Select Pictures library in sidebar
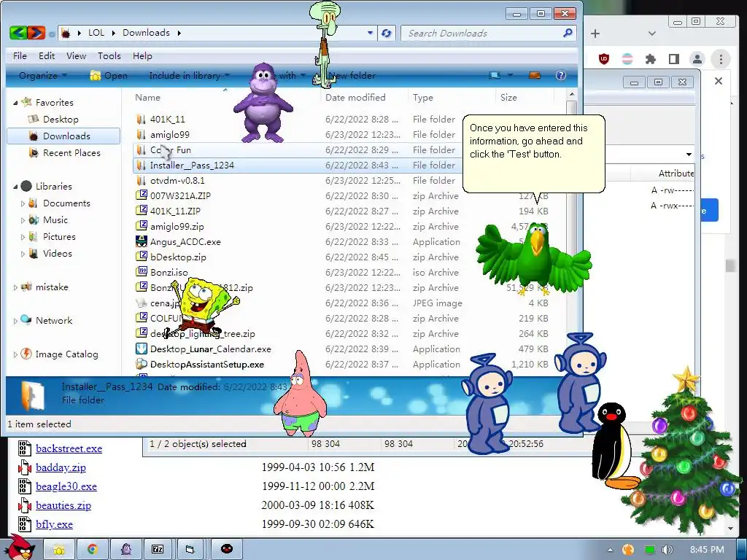 point(59,237)
